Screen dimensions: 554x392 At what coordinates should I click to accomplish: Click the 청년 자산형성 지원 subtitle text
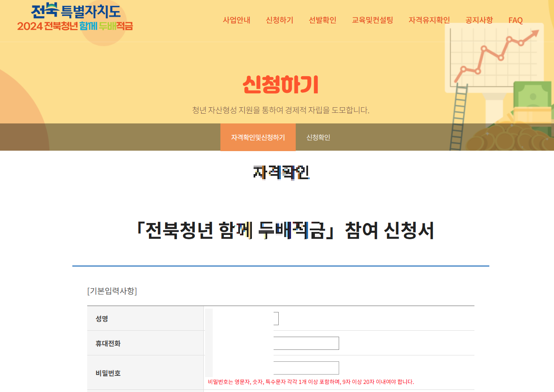coord(280,110)
